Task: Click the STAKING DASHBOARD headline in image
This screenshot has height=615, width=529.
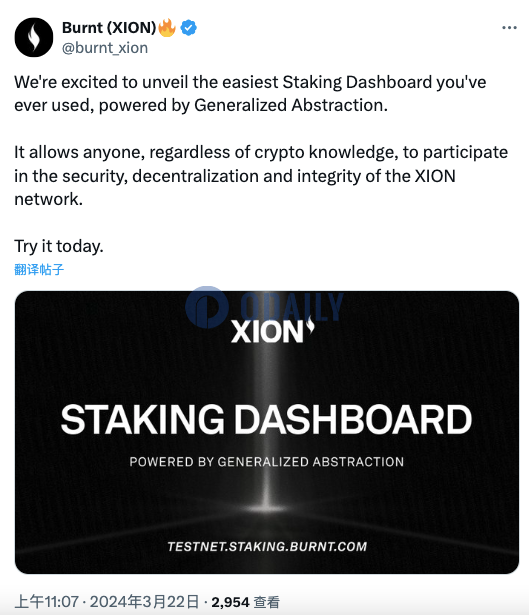Action: click(x=266, y=420)
